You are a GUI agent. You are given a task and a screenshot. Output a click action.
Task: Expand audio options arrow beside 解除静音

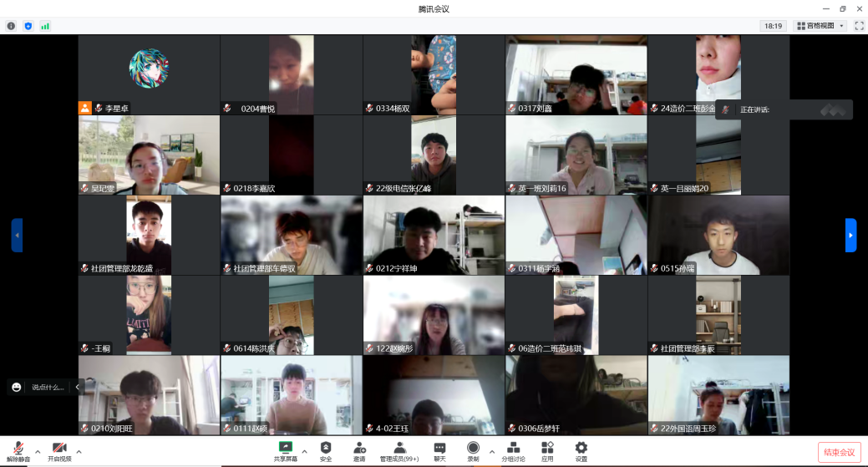click(38, 451)
